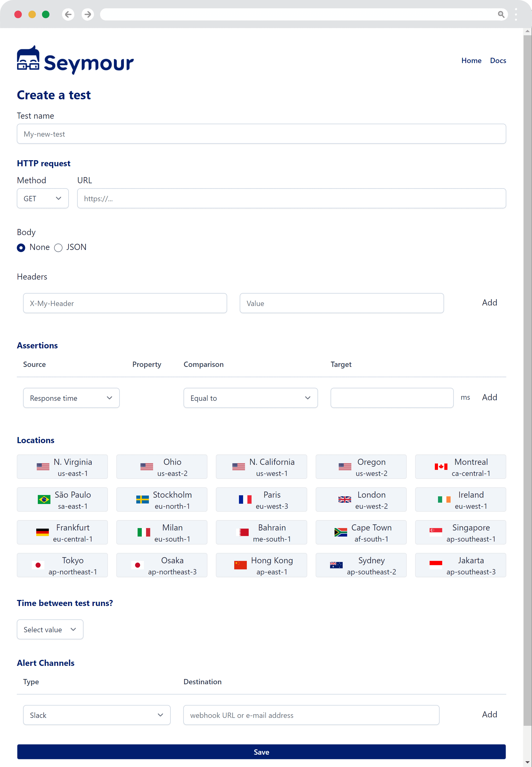Open the Equal to comparison dropdown

pos(250,398)
